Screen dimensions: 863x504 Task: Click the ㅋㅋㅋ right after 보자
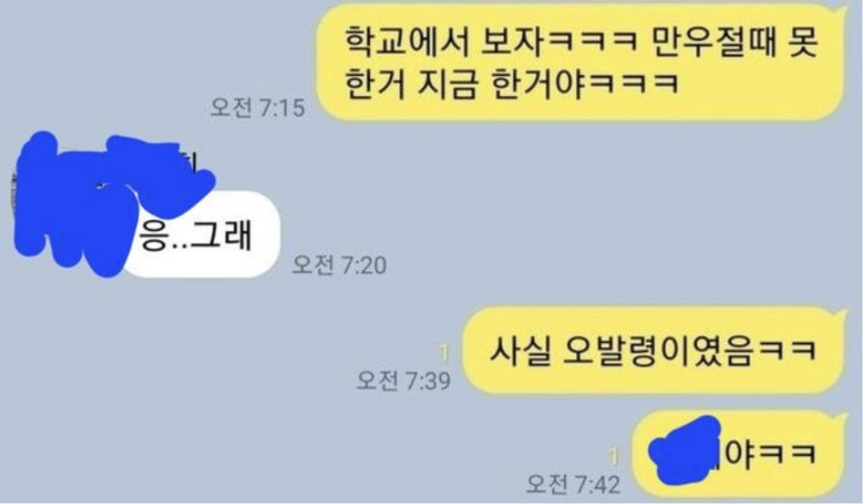(x=588, y=43)
